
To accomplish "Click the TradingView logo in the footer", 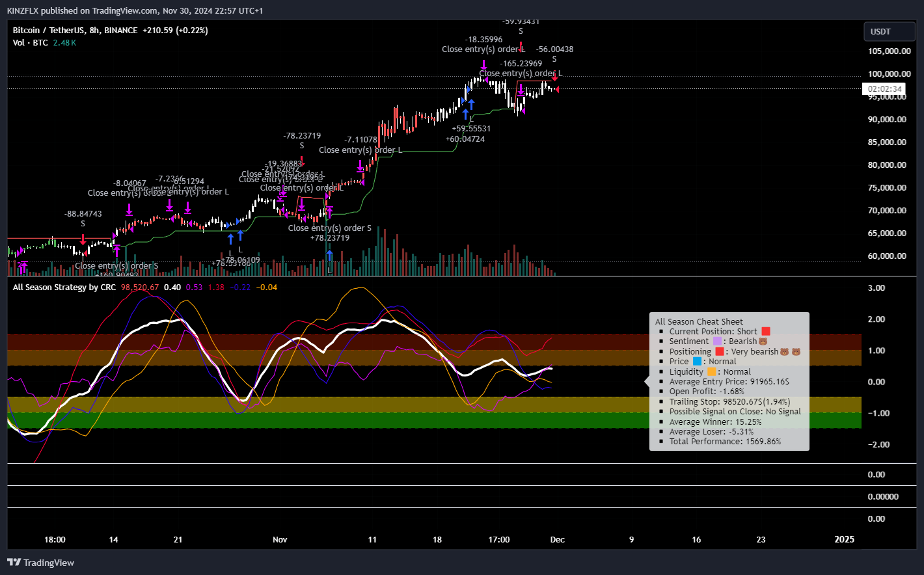I will 41,563.
